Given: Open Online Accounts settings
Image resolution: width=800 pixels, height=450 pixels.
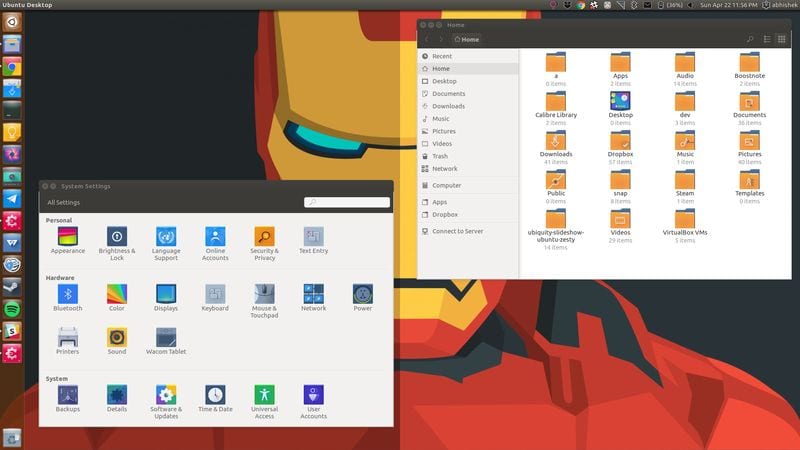Looking at the screenshot, I should [x=215, y=243].
